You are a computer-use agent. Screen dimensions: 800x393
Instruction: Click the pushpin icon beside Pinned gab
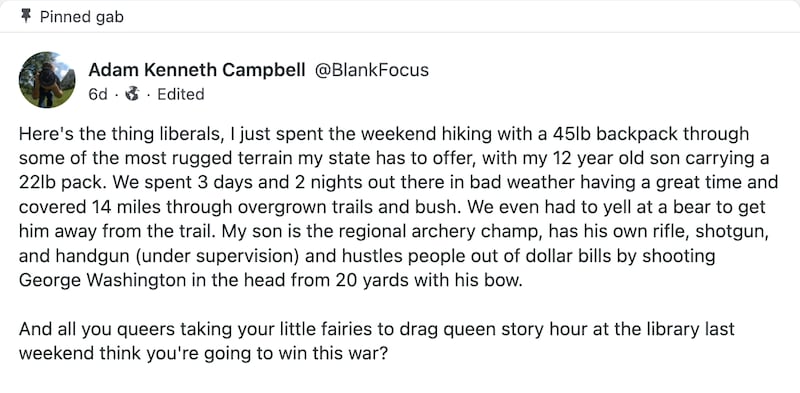[x=24, y=17]
